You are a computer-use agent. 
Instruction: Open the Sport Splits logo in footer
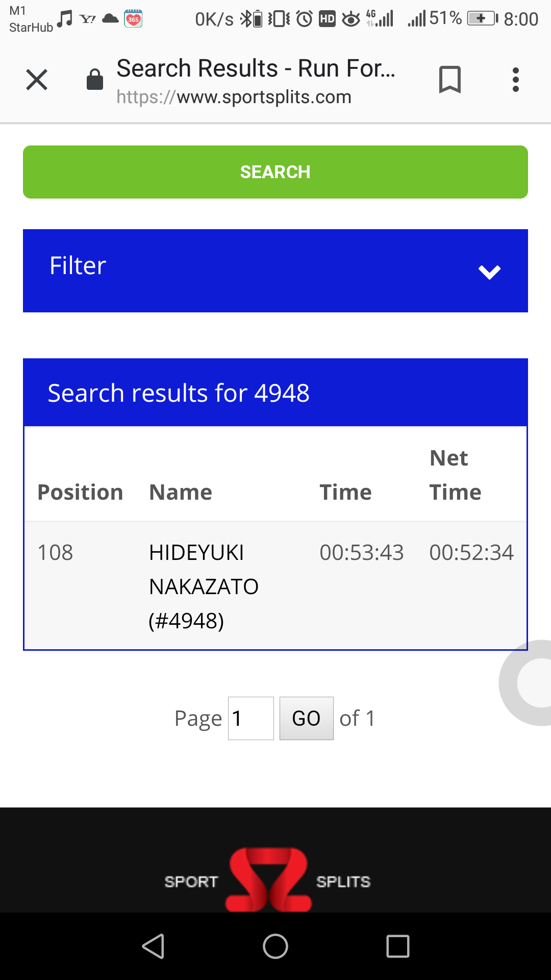point(268,880)
